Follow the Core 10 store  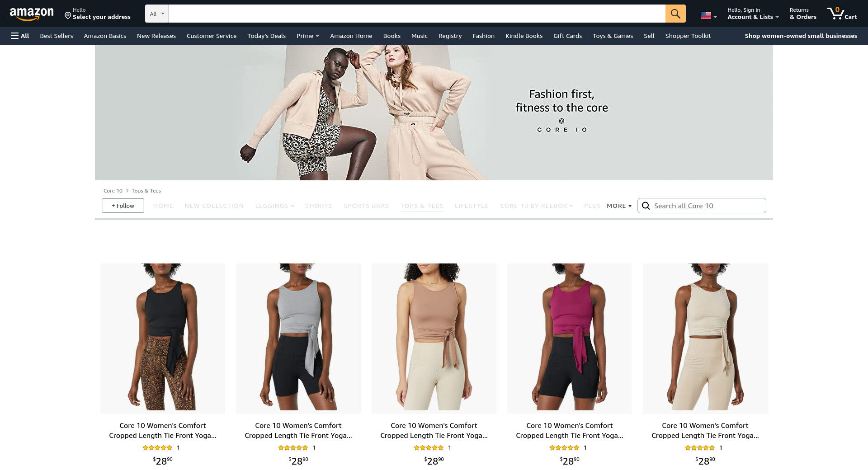coord(123,206)
